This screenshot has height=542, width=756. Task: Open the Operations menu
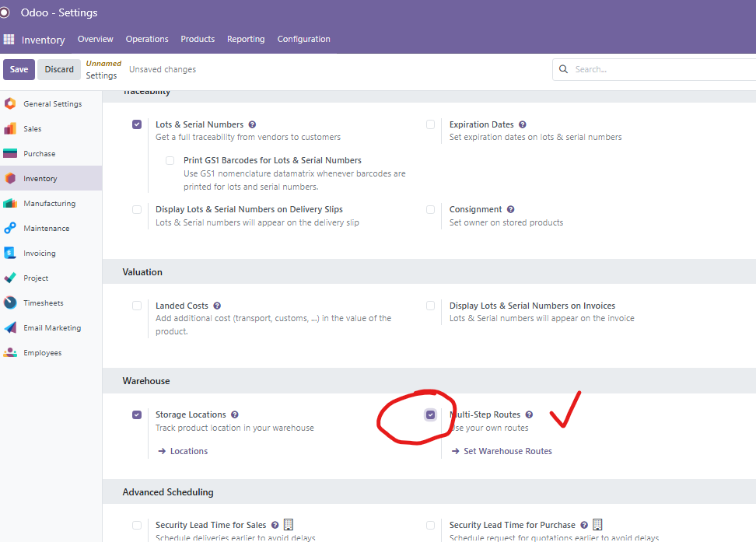click(x=147, y=39)
